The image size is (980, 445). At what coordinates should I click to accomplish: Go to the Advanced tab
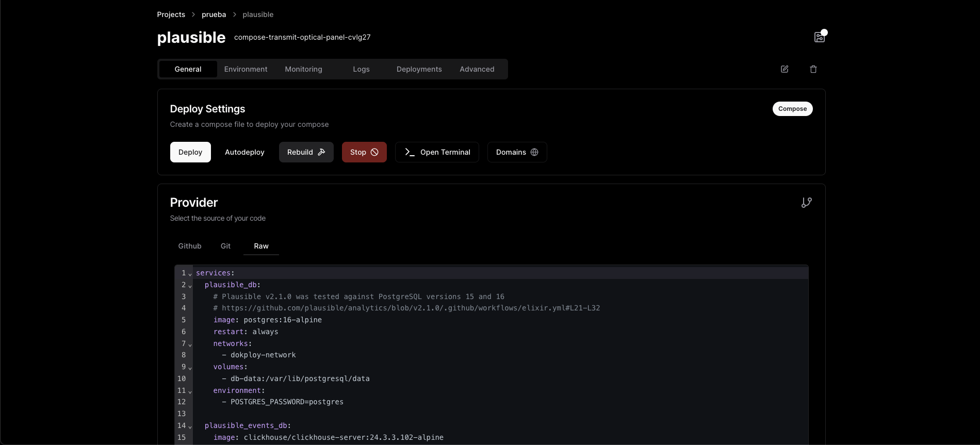point(477,69)
